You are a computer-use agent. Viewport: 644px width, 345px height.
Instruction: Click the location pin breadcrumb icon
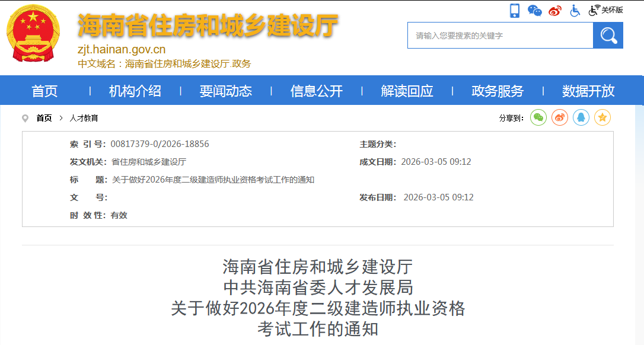coord(24,117)
